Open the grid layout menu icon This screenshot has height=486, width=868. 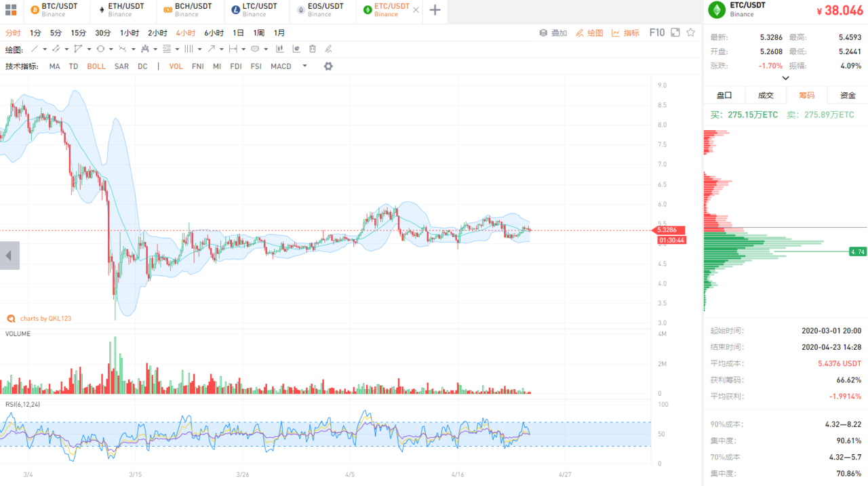pos(11,10)
